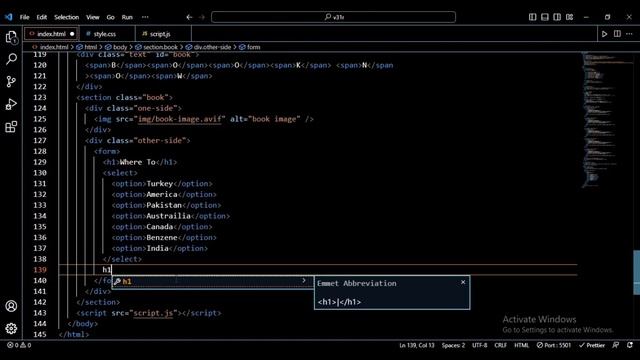Click the command center search box
This screenshot has width=640, height=360.
click(333, 17)
